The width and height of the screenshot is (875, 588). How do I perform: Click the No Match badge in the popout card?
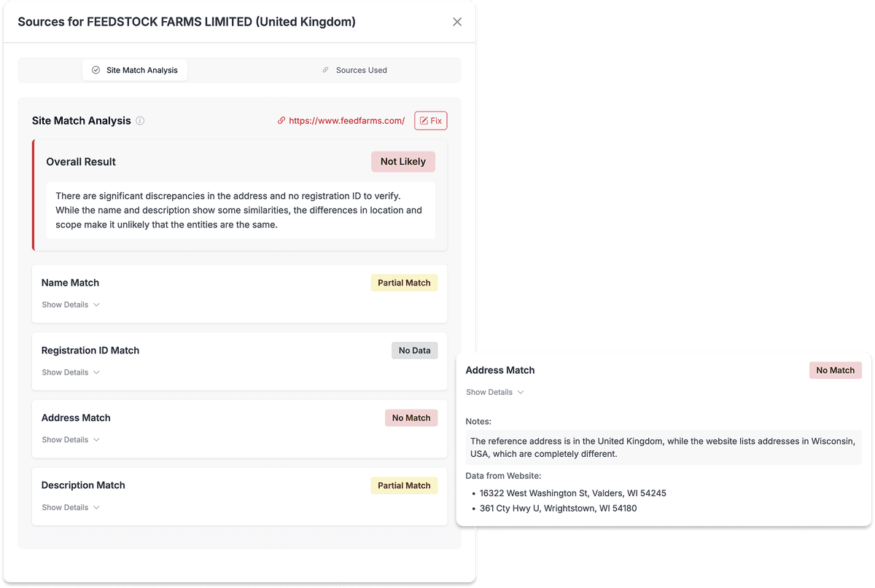tap(836, 370)
